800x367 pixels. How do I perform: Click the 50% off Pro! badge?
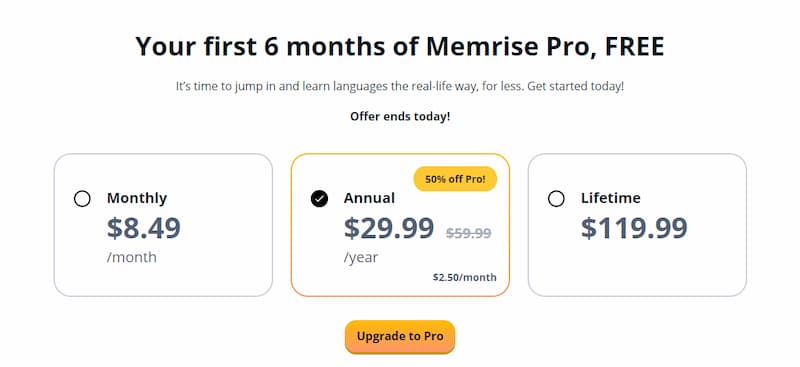[455, 179]
